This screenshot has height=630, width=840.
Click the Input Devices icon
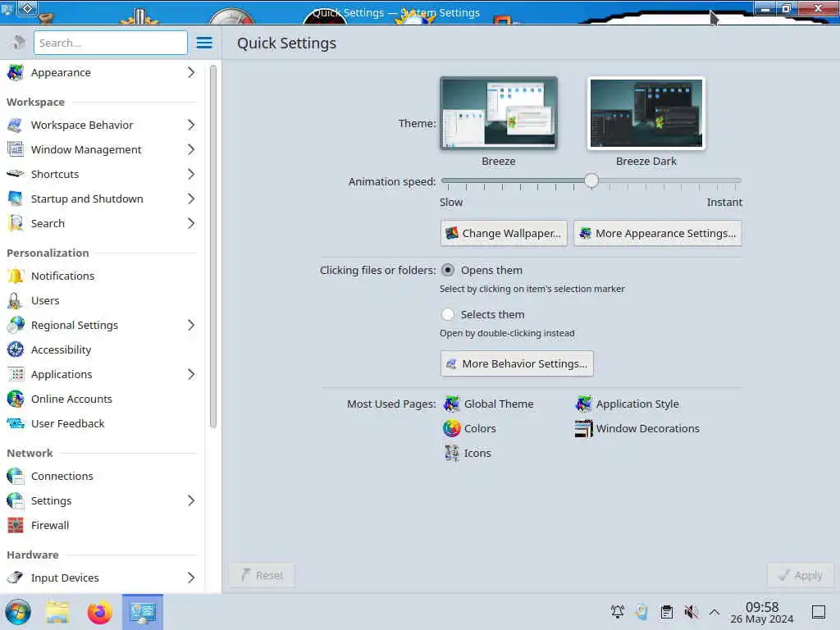16,578
